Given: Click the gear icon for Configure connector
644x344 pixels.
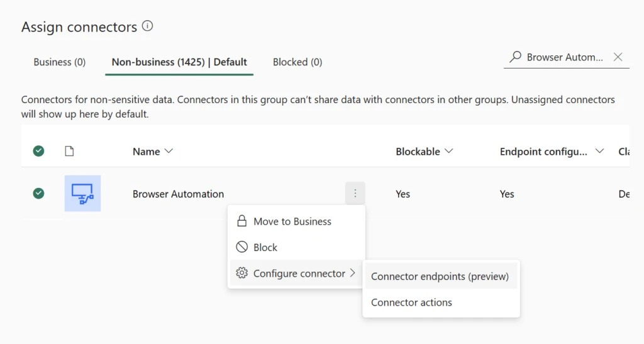Looking at the screenshot, I should pos(241,274).
